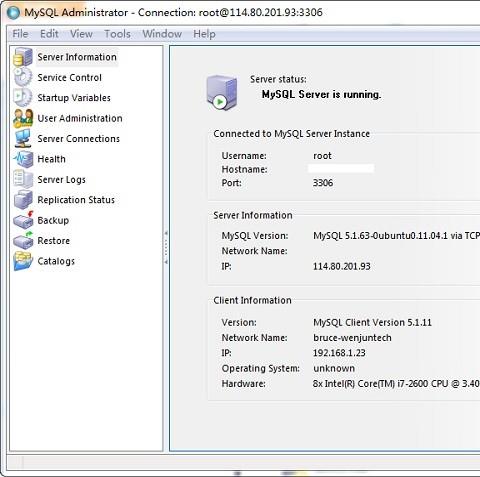Open the Edit menu
This screenshot has width=480, height=477.
(x=49, y=34)
